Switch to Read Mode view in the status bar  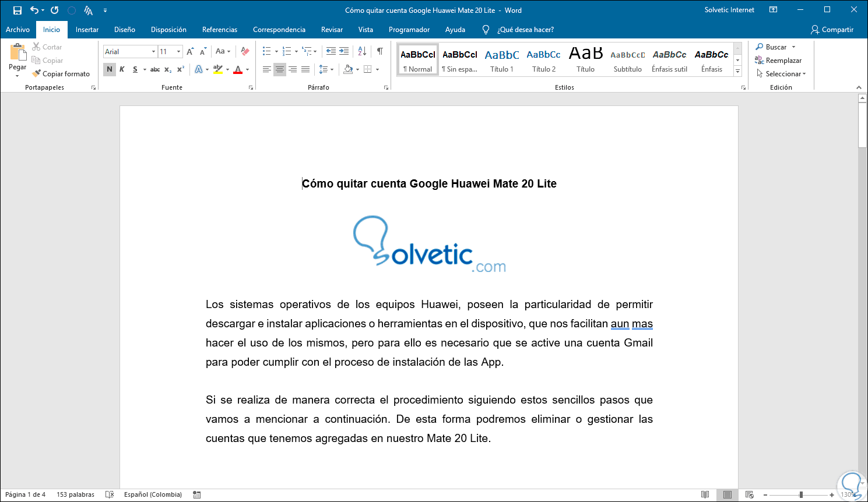pyautogui.click(x=705, y=494)
